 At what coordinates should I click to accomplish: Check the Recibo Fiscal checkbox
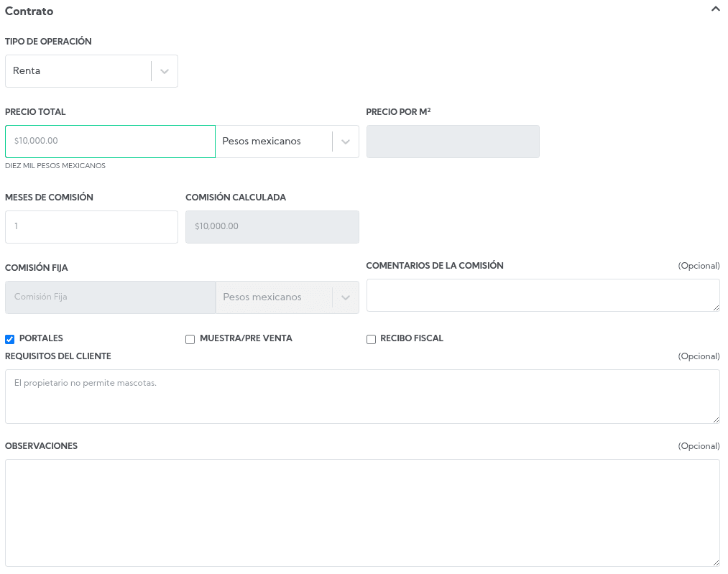372,340
